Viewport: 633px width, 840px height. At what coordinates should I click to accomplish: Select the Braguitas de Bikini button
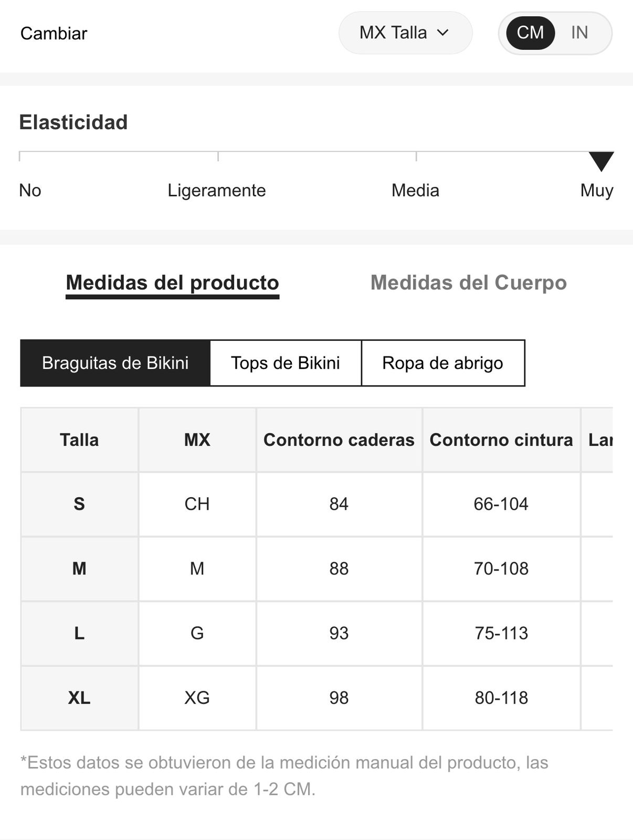[115, 363]
